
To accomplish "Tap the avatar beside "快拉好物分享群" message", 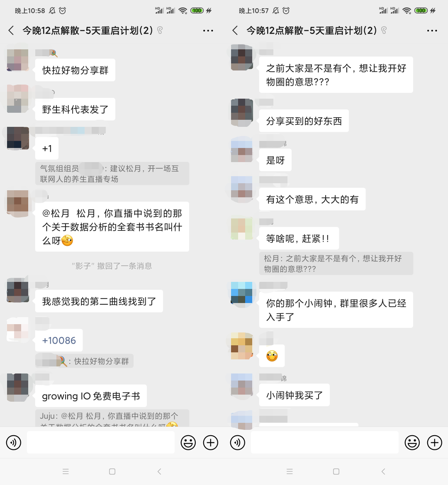I will click(x=18, y=60).
